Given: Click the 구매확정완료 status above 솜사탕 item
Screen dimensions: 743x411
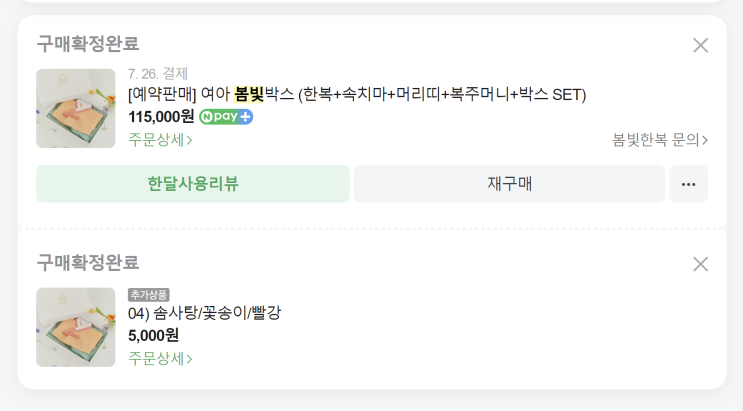Looking at the screenshot, I should [88, 263].
